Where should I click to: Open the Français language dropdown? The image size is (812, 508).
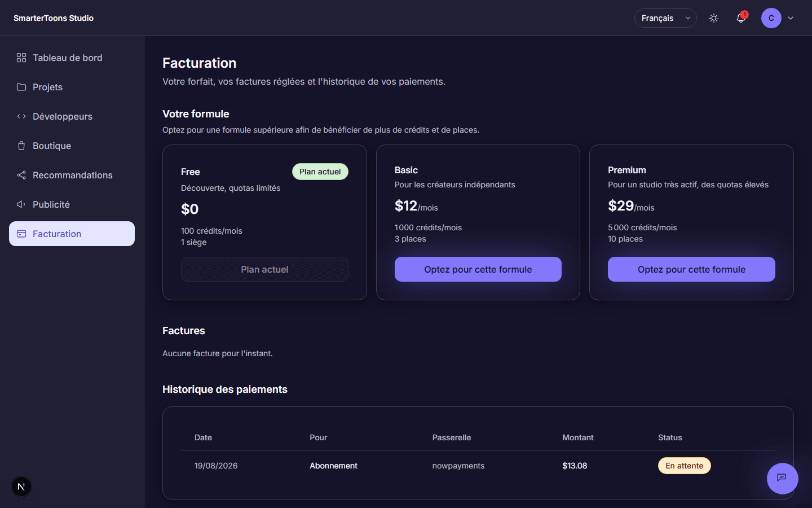[665, 18]
